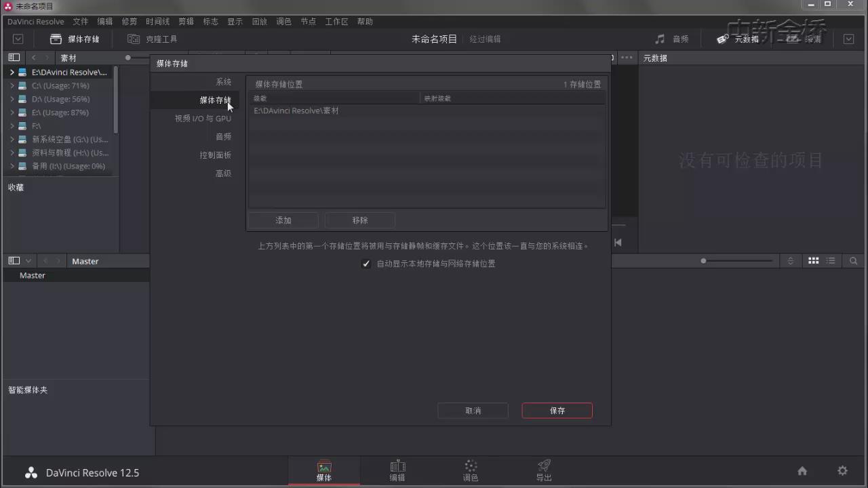Select the 音频 preferences category

tap(223, 137)
